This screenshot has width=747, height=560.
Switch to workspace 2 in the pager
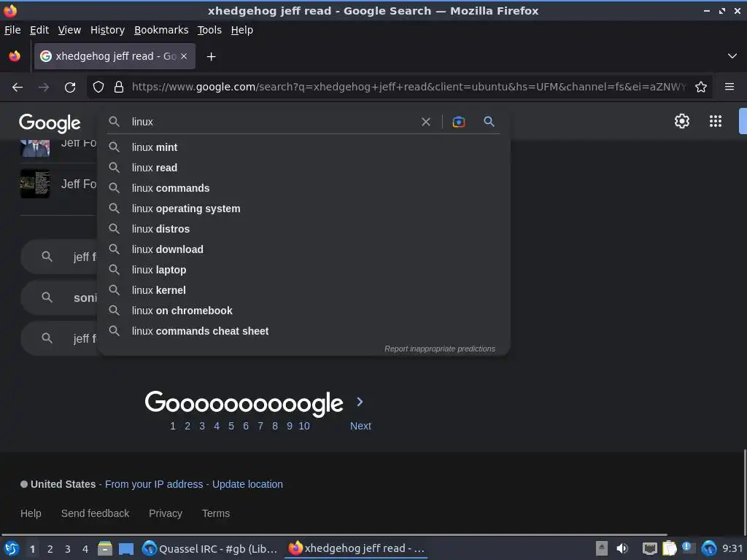(x=50, y=549)
